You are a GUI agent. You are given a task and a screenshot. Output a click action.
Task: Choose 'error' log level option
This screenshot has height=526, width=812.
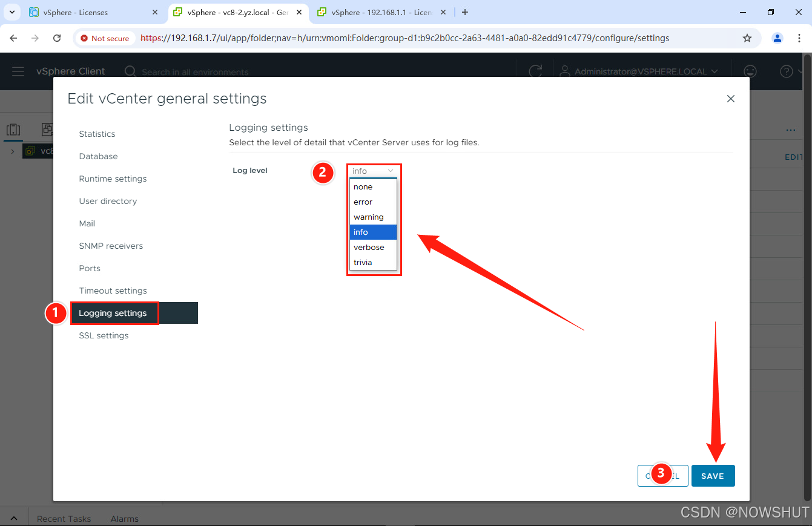[x=373, y=202]
